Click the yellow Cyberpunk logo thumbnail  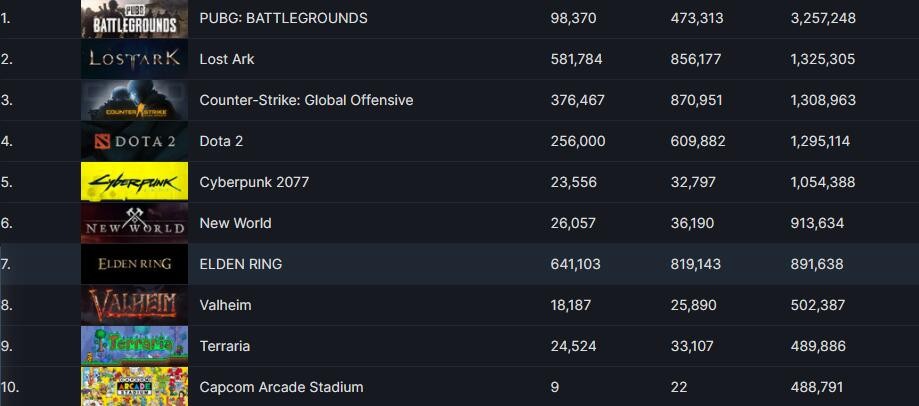click(134, 182)
